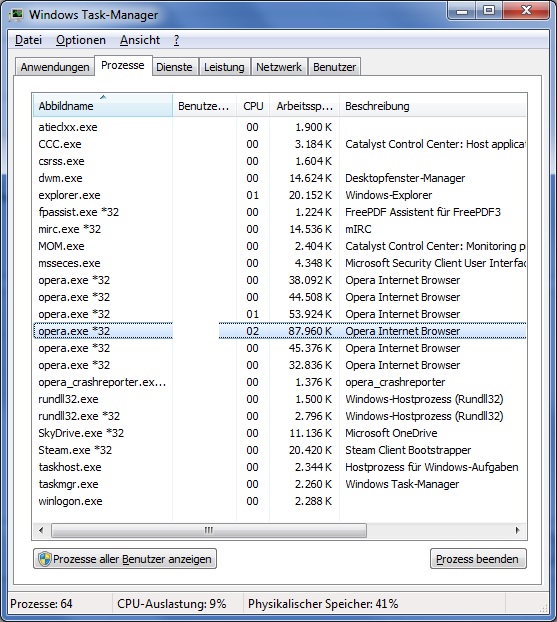The height and width of the screenshot is (622, 557).
Task: Select the Prozesse tab
Action: pyautogui.click(x=123, y=65)
